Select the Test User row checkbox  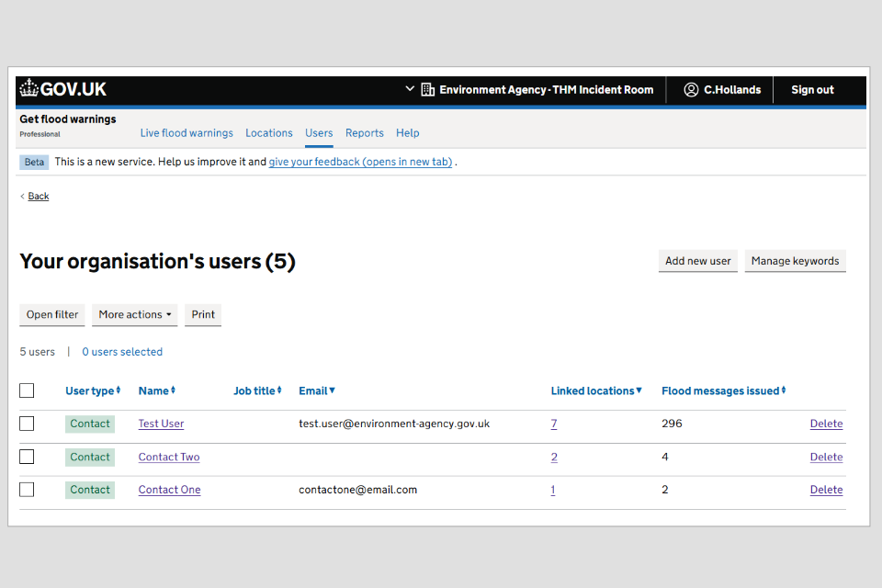pyautogui.click(x=27, y=424)
